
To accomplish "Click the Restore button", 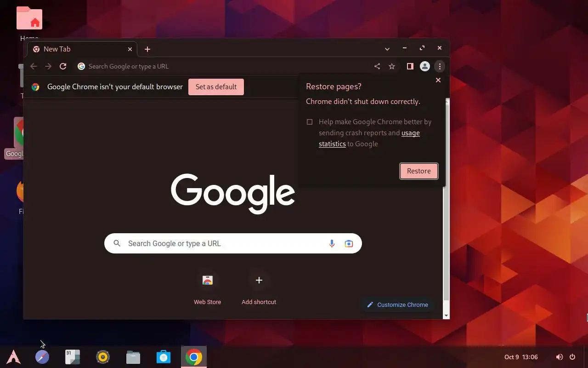I will (x=419, y=171).
